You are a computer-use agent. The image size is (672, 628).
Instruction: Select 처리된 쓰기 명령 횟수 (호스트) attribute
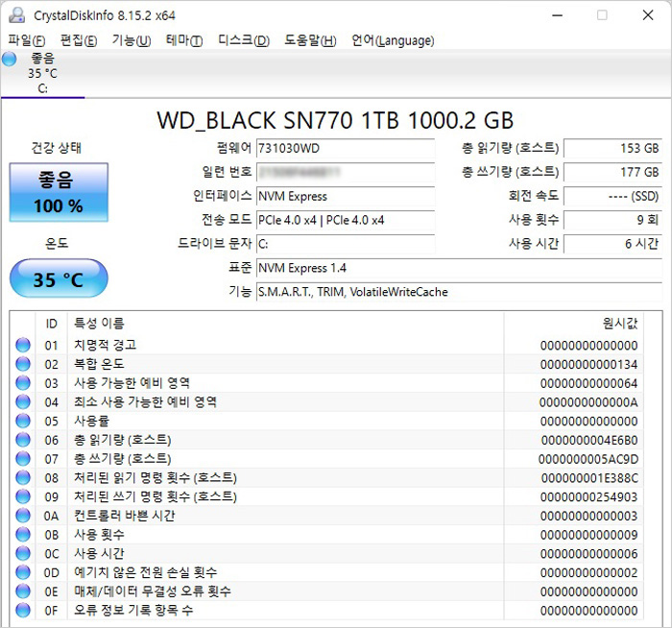click(156, 496)
